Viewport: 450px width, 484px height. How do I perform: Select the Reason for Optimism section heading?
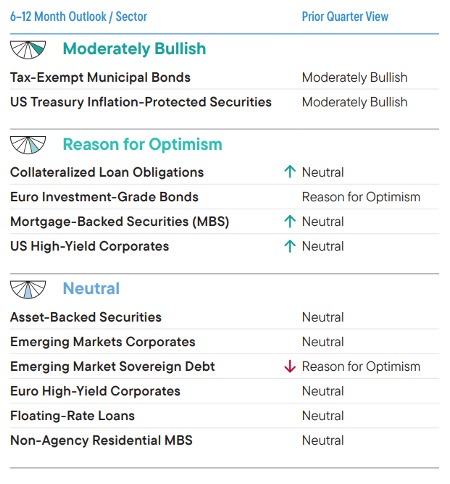(143, 144)
